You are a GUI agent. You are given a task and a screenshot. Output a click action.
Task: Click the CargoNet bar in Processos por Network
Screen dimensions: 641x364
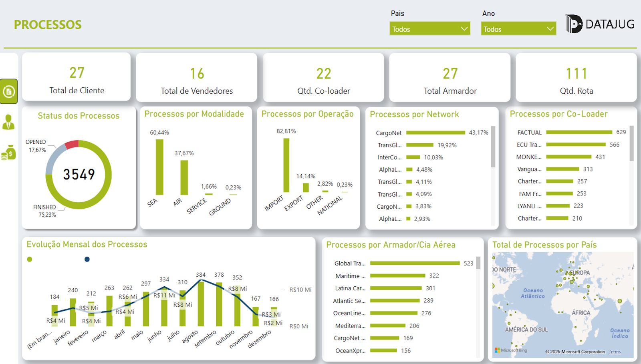pyautogui.click(x=435, y=133)
